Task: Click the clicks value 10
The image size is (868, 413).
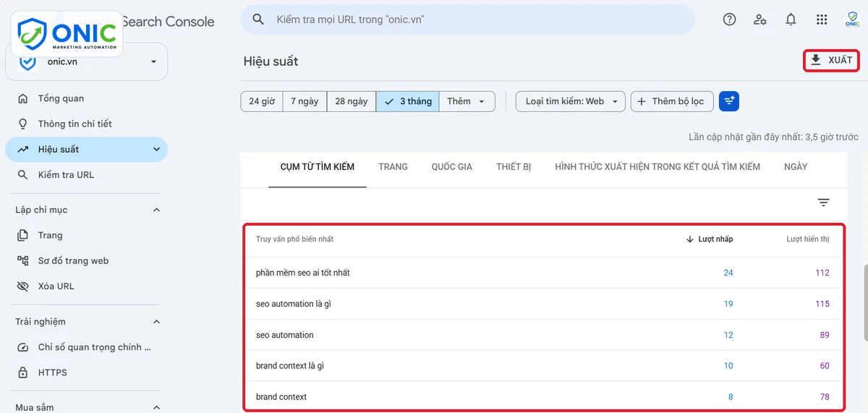Action: pyautogui.click(x=728, y=366)
